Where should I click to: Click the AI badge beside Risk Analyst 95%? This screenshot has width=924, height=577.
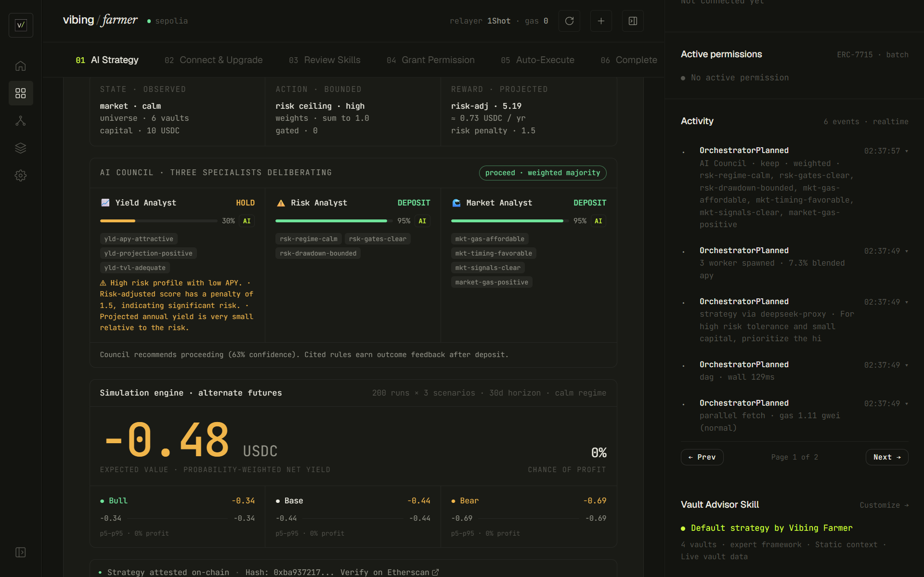422,221
